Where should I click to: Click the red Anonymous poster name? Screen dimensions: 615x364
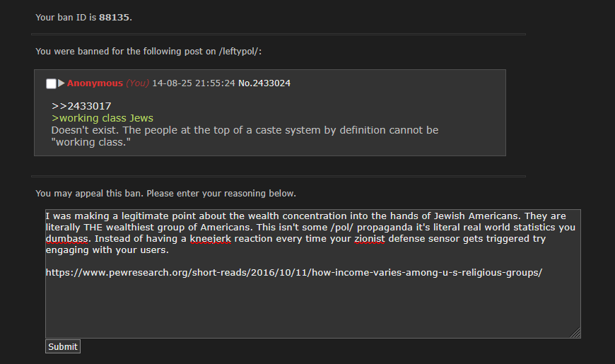pos(95,83)
